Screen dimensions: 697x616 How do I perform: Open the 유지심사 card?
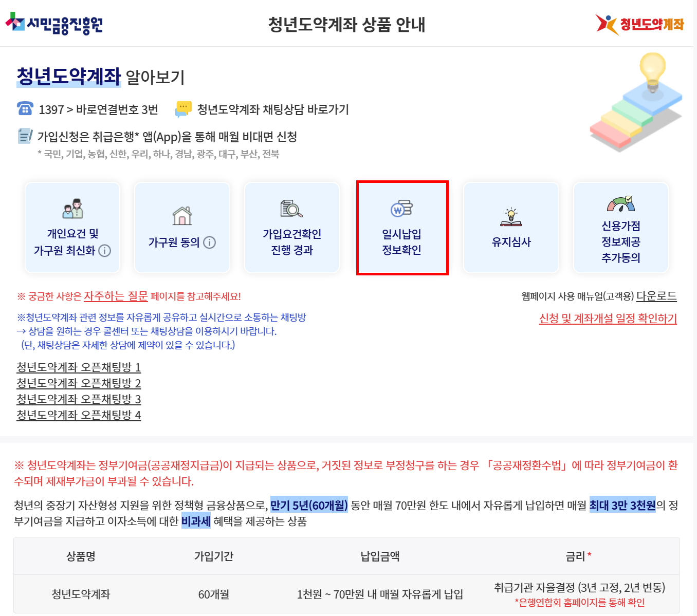pyautogui.click(x=511, y=228)
